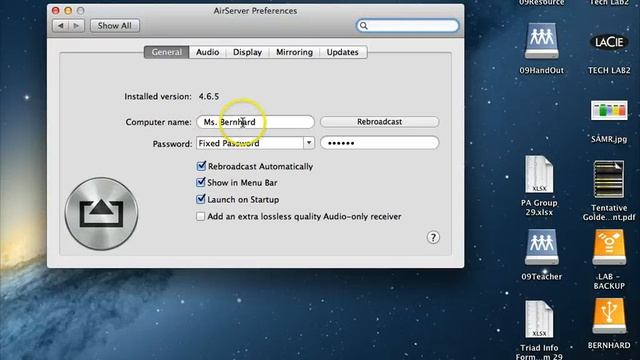This screenshot has height=360, width=640.
Task: Open the PA Group 29.xlsx spreadsheet
Action: tap(539, 174)
